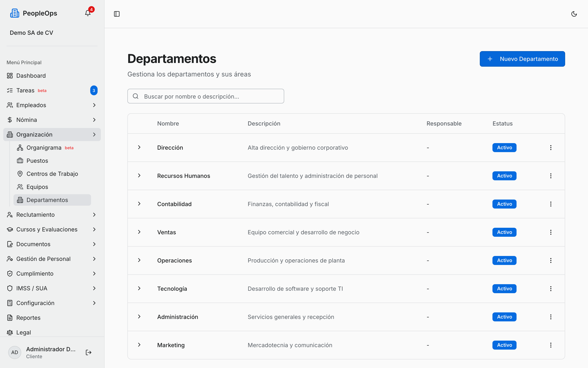Open actions menu for Ventas row
This screenshot has width=588, height=368.
[x=551, y=232]
